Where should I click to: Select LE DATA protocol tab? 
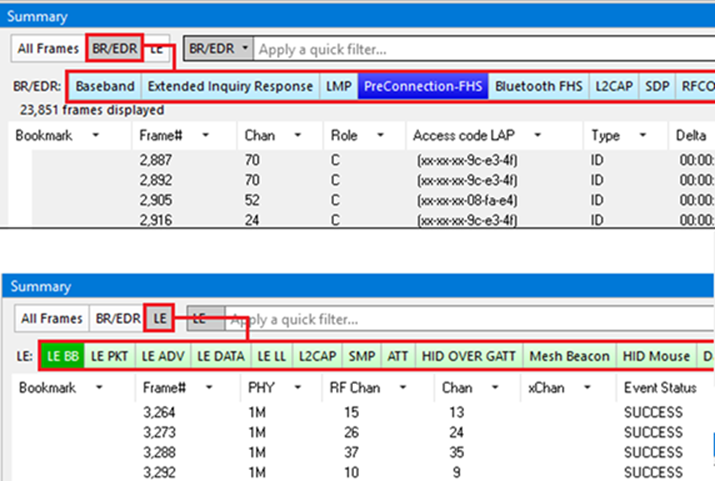tap(221, 356)
